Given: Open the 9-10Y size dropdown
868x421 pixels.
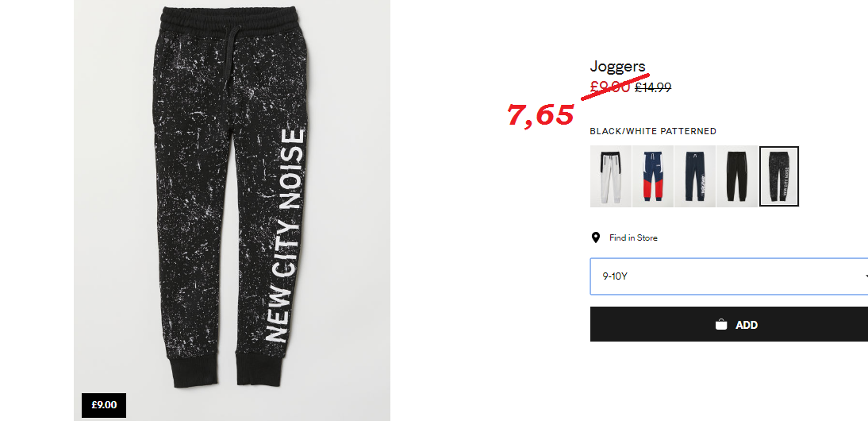Looking at the screenshot, I should click(x=729, y=276).
